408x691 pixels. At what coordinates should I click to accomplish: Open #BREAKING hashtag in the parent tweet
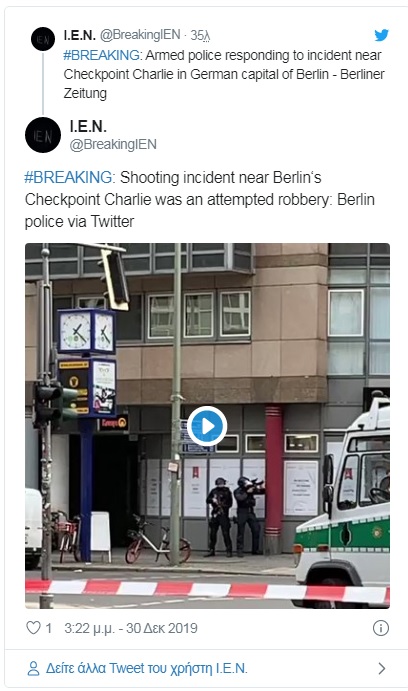point(102,55)
